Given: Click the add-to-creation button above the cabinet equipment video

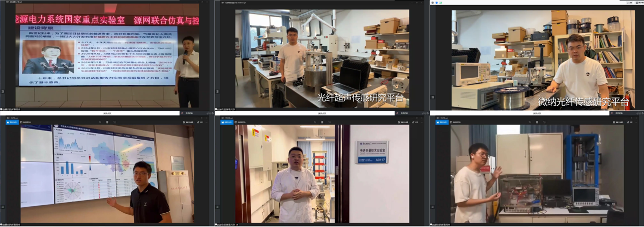Looking at the screenshot, I should click(456, 122).
